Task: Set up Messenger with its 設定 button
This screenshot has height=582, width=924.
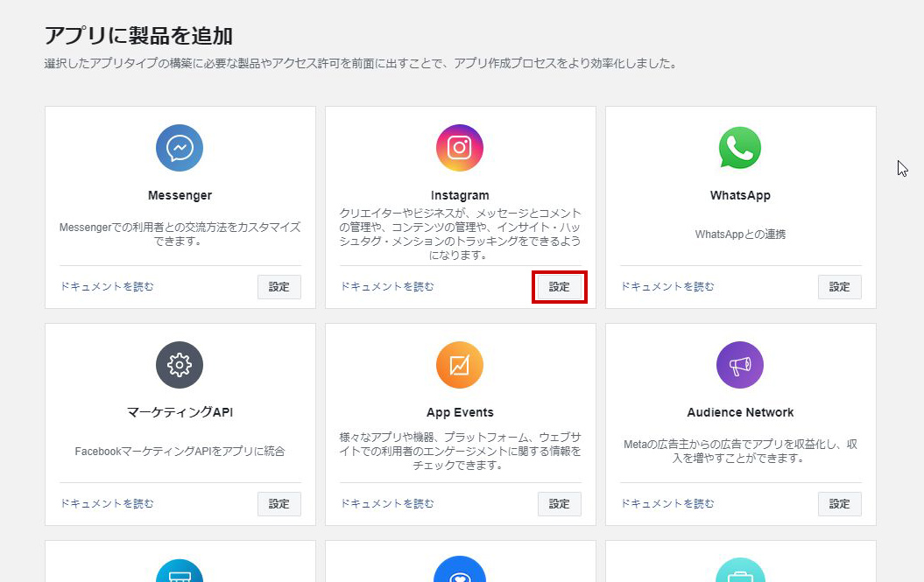Action: coord(279,287)
